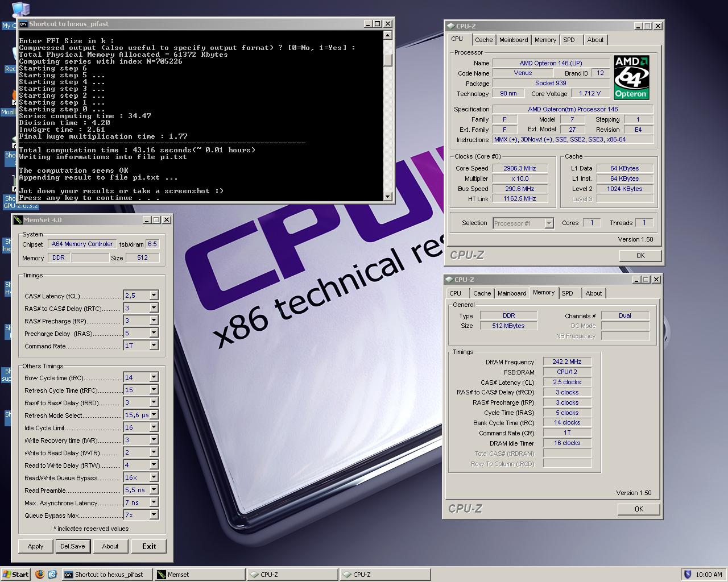Click the Core Voltage value 1.712 V
This screenshot has width=728, height=582.
coord(590,94)
